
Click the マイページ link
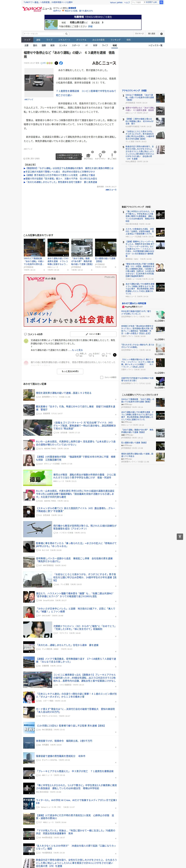tap(139, 34)
